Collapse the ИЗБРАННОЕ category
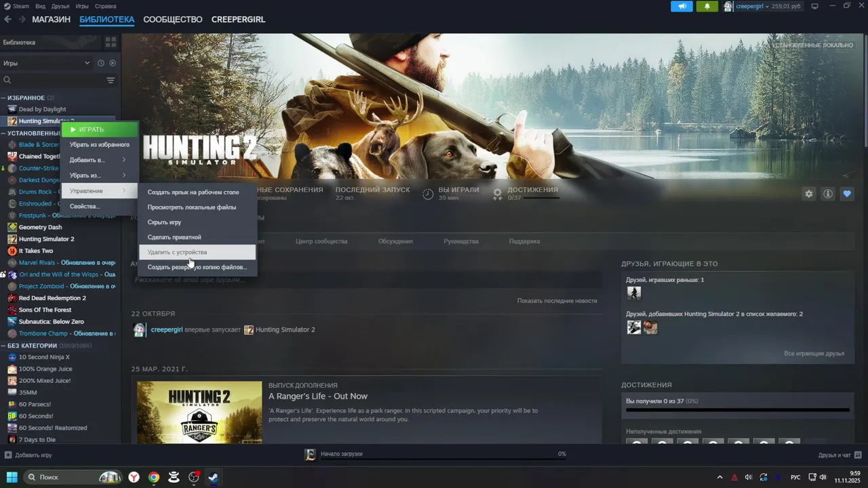868x488 pixels. point(4,98)
